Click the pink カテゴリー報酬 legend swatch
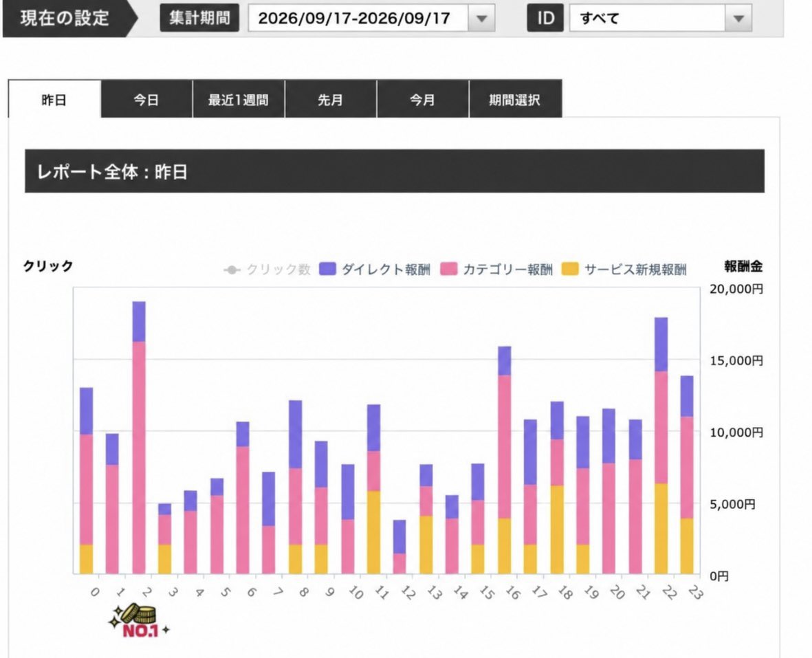The height and width of the screenshot is (658, 812). coord(449,269)
